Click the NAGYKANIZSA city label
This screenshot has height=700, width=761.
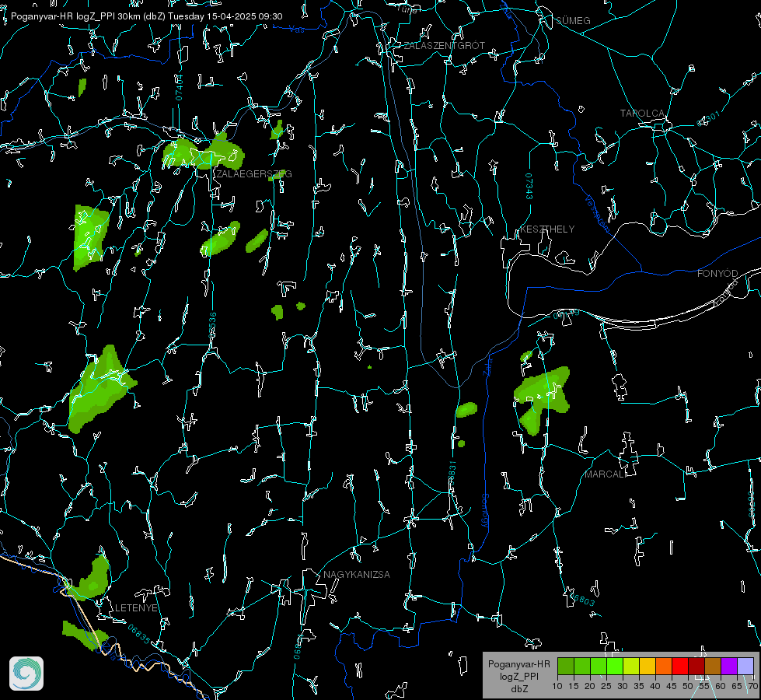(357, 574)
